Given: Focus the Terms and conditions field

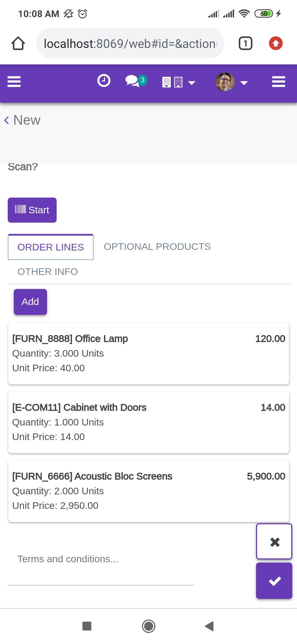Looking at the screenshot, I should [101, 559].
